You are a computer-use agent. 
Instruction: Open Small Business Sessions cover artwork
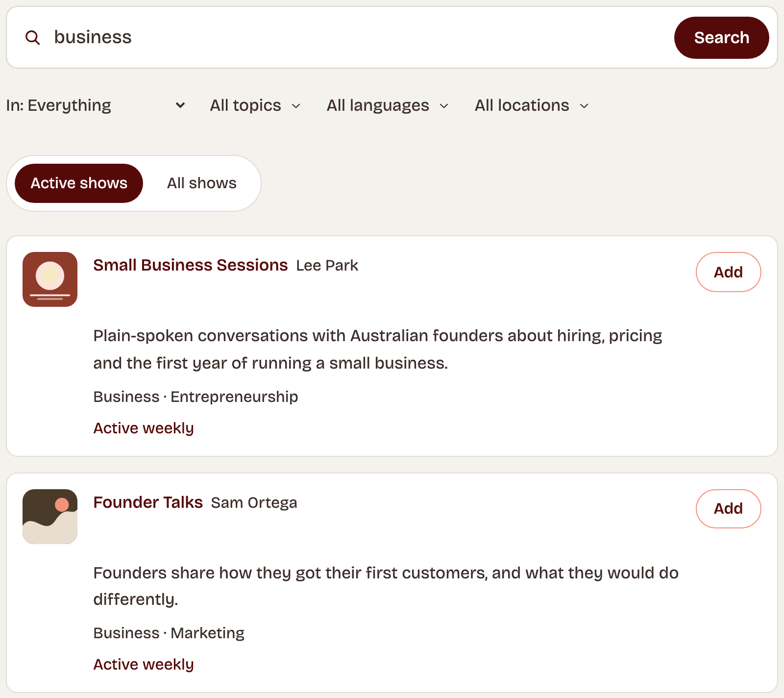pyautogui.click(x=50, y=279)
